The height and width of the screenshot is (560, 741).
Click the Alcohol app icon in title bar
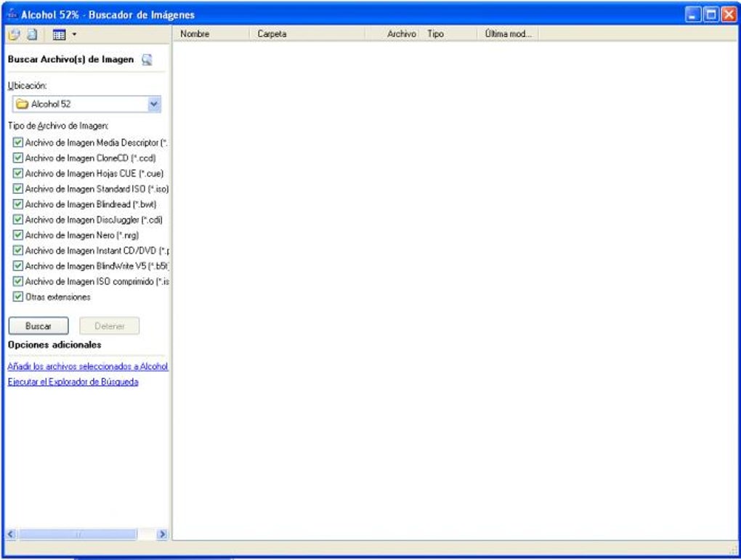coord(12,15)
